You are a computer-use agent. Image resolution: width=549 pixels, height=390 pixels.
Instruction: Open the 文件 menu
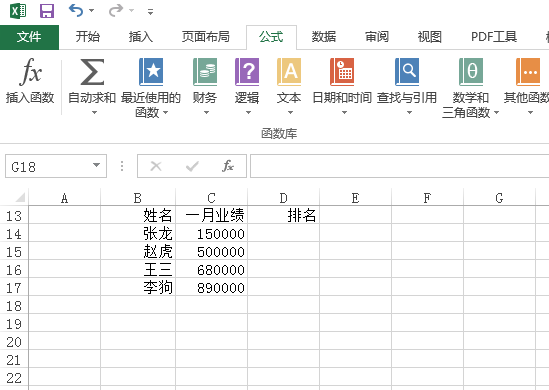coord(29,37)
